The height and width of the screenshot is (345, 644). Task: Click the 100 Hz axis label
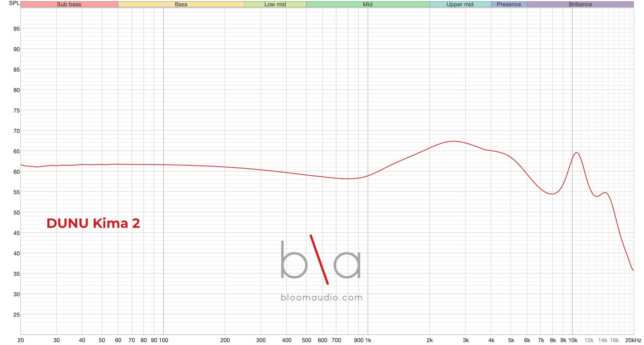click(x=164, y=340)
